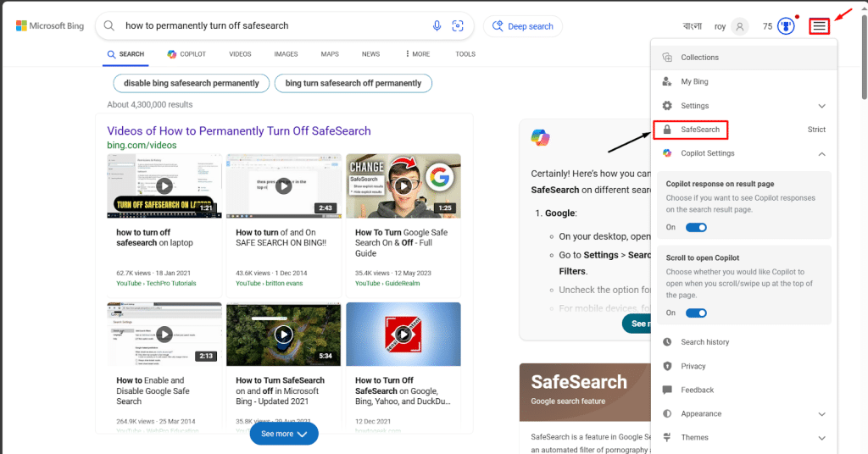Play 'SafeSearch on and off in Microsoft Bing' video

[283, 334]
